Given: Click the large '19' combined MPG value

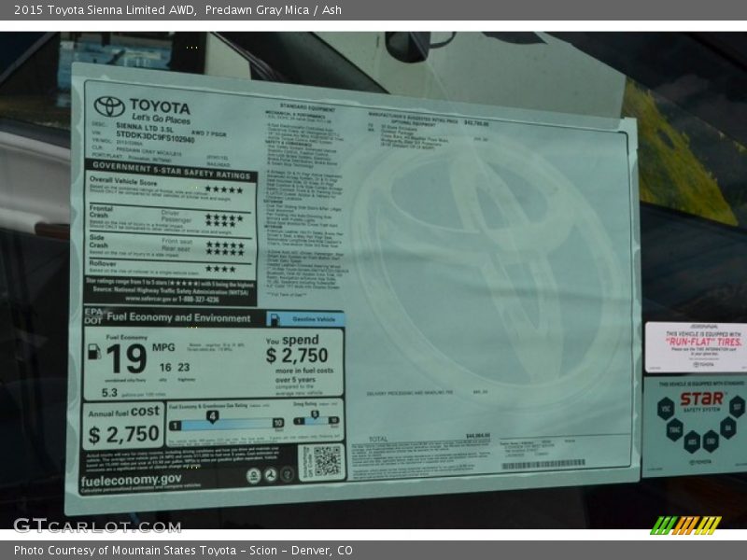Looking at the screenshot, I should click(x=126, y=358).
